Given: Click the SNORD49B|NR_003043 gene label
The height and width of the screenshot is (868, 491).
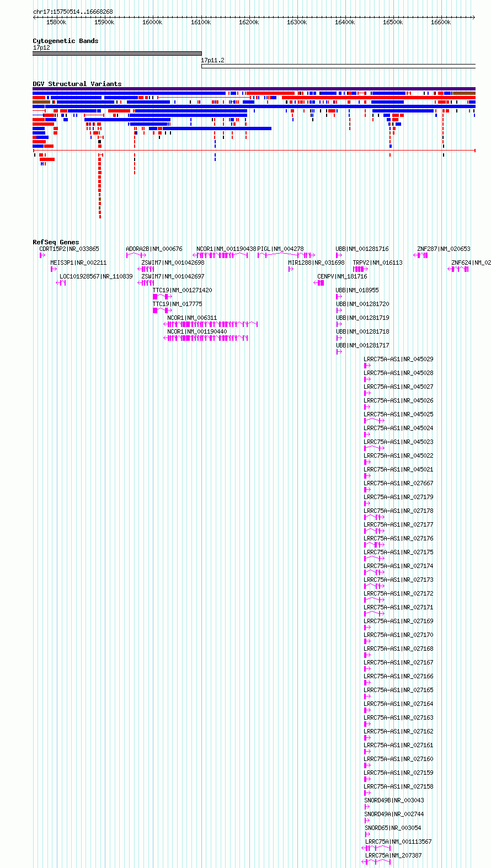Looking at the screenshot, I should click(x=394, y=800).
